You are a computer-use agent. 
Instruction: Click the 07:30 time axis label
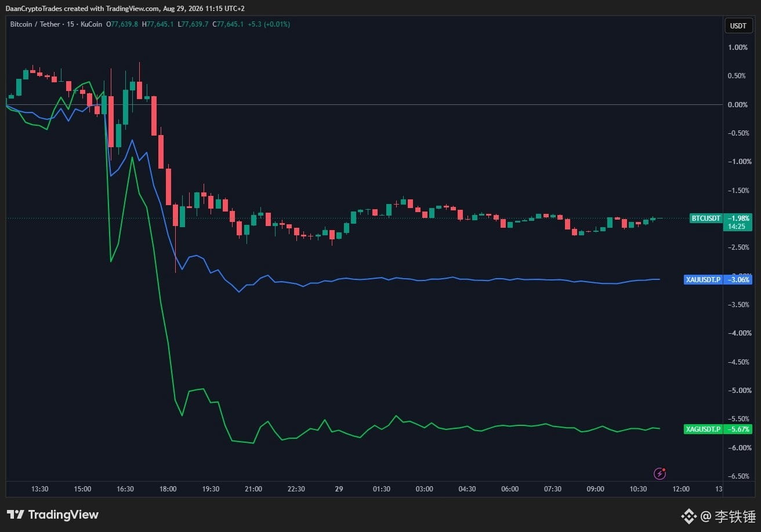pyautogui.click(x=552, y=489)
